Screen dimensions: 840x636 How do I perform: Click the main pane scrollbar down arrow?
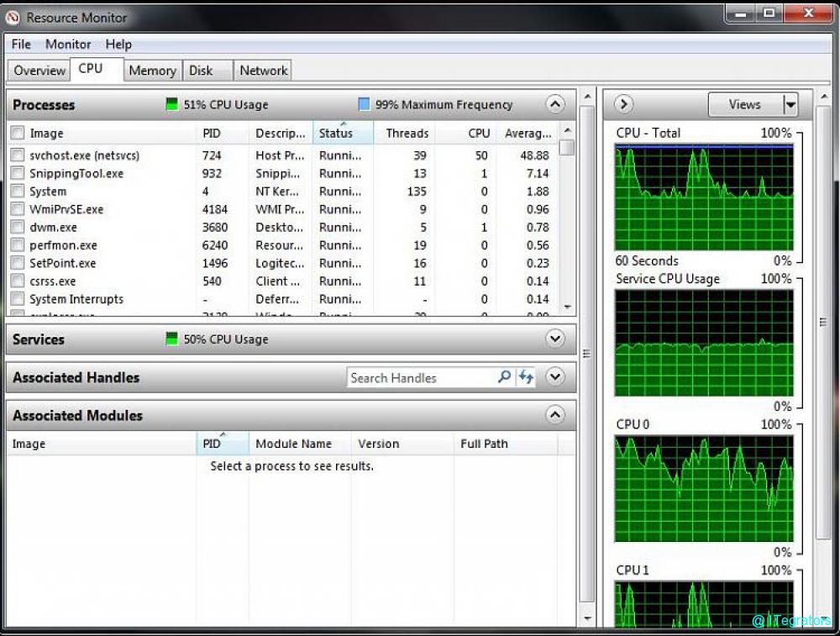coord(587,618)
